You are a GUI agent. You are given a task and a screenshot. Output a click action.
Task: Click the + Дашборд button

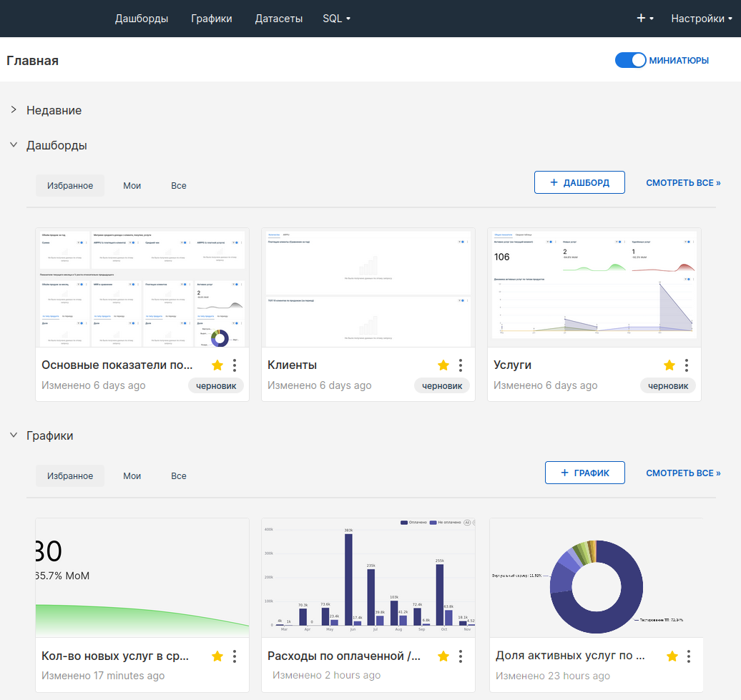click(x=579, y=182)
